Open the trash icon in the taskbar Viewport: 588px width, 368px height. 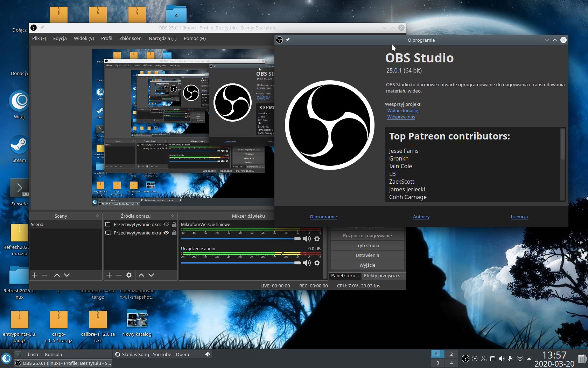582,359
